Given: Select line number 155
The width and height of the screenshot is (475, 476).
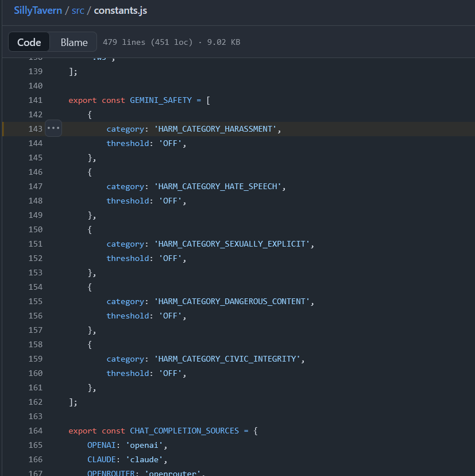Looking at the screenshot, I should (x=36, y=301).
